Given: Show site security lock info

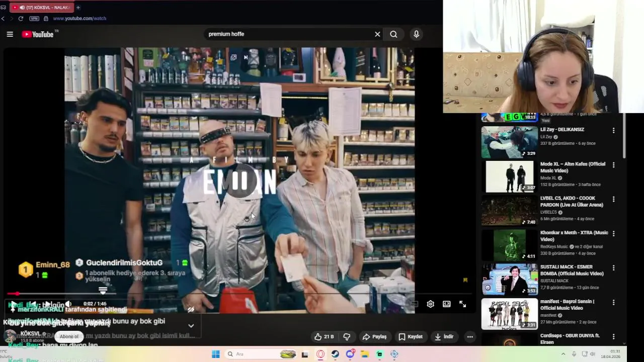Looking at the screenshot, I should 46,19.
